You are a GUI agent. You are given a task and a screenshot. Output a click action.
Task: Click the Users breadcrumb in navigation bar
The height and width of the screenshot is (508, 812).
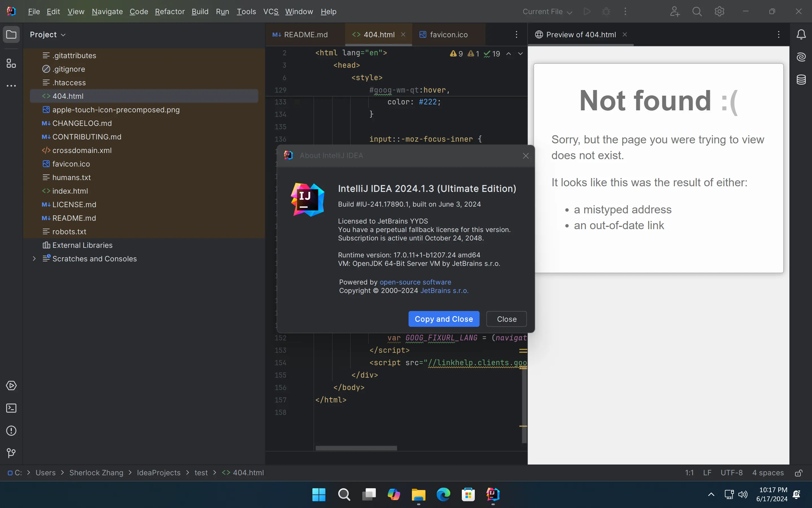pos(45,473)
